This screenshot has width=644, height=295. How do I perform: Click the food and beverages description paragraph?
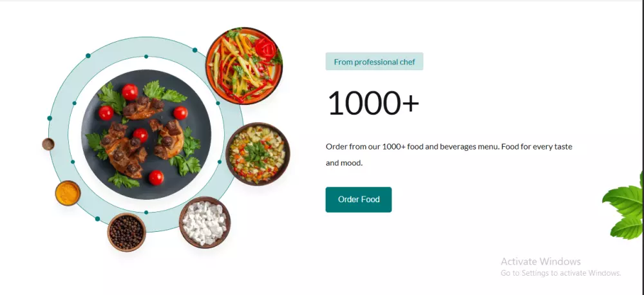449,155
